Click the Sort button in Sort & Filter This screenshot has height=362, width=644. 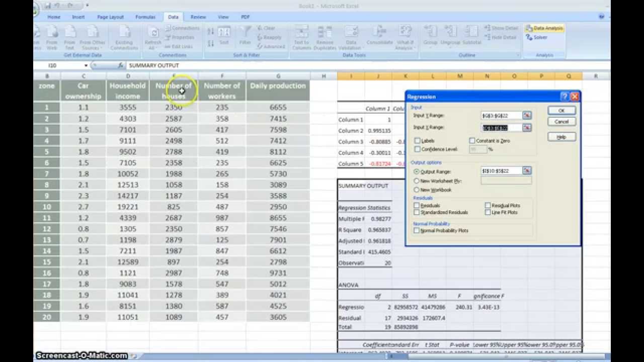coord(224,36)
